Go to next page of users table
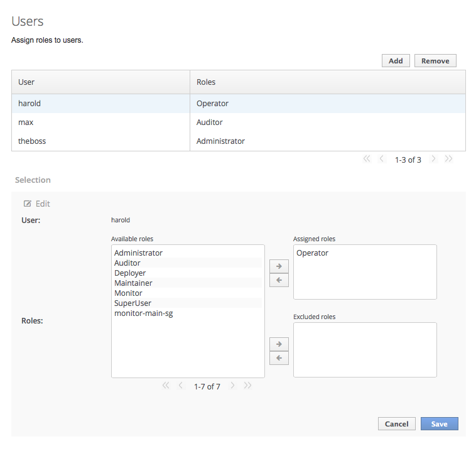Screen dimensions: 476x451 [x=433, y=160]
